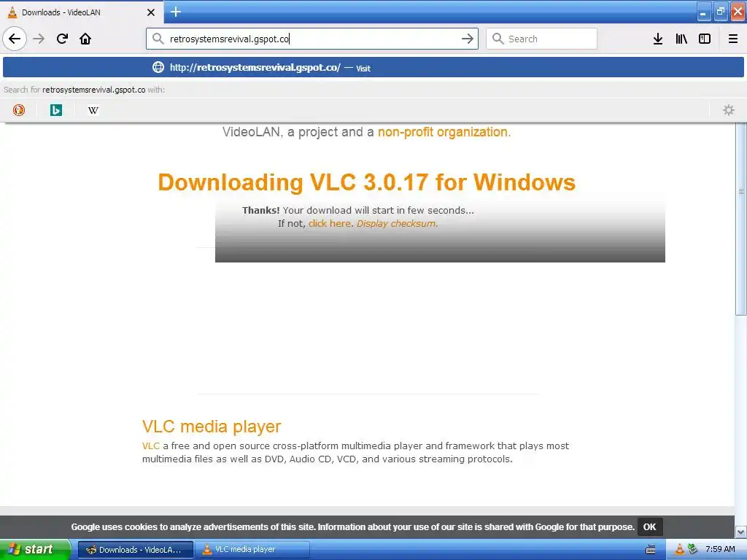Click the Search box in toolbar
The width and height of the screenshot is (747, 560).
(x=541, y=39)
